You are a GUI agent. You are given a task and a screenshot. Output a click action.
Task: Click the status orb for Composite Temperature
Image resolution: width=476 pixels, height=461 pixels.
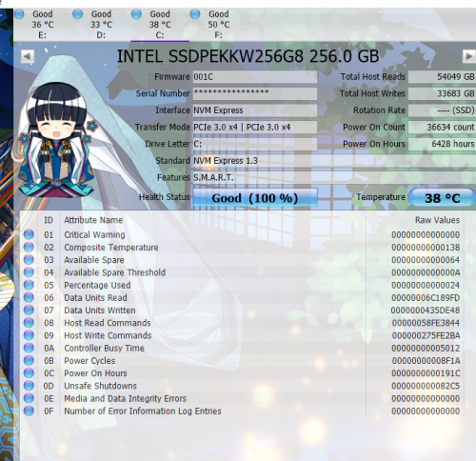29,247
